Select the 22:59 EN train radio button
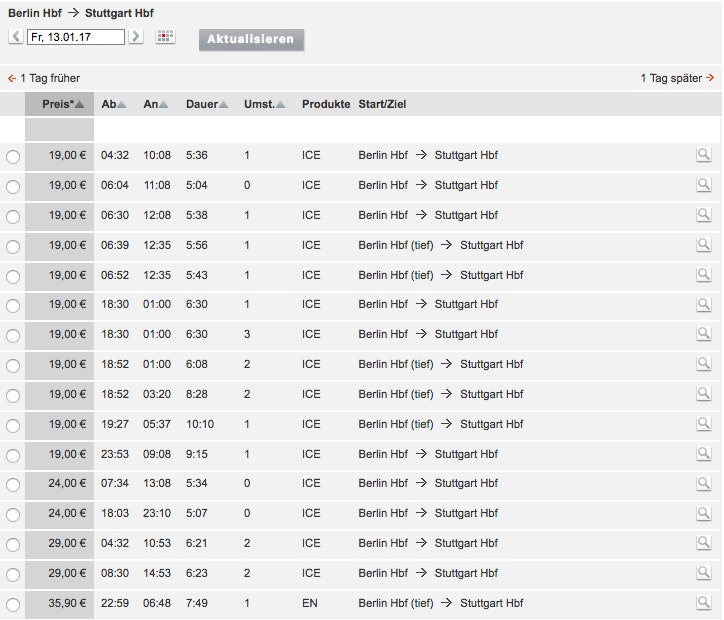The image size is (724, 620). (13, 604)
